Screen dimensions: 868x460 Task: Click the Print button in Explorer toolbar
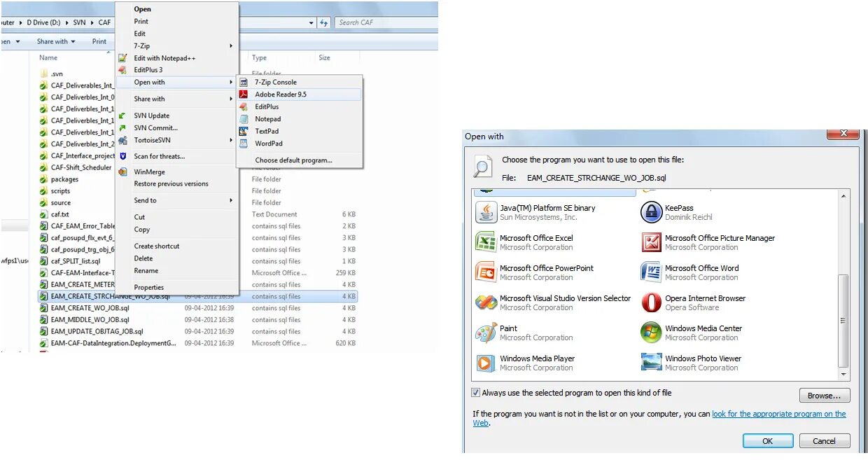pos(99,41)
